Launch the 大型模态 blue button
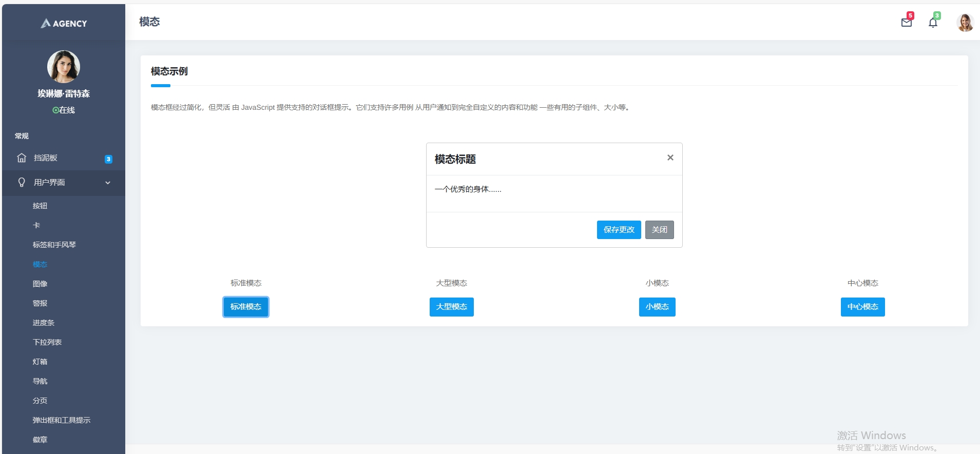Screen dimensions: 980x454 [452, 307]
